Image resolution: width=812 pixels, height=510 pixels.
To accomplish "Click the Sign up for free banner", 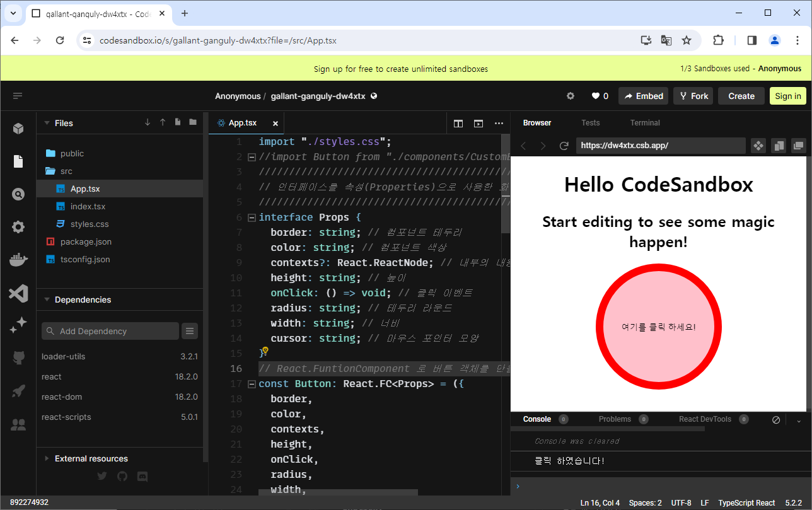I will coord(401,69).
